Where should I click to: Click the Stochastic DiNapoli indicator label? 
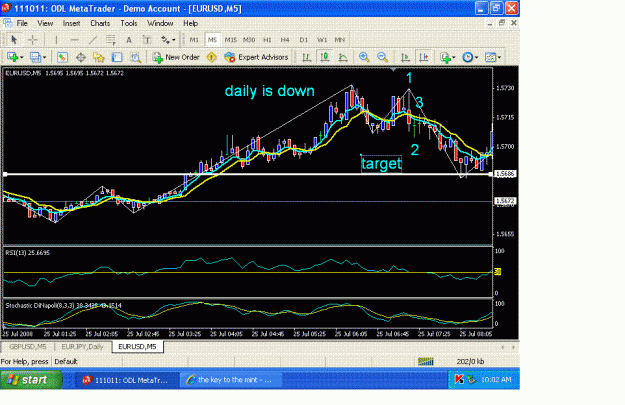pyautogui.click(x=64, y=305)
